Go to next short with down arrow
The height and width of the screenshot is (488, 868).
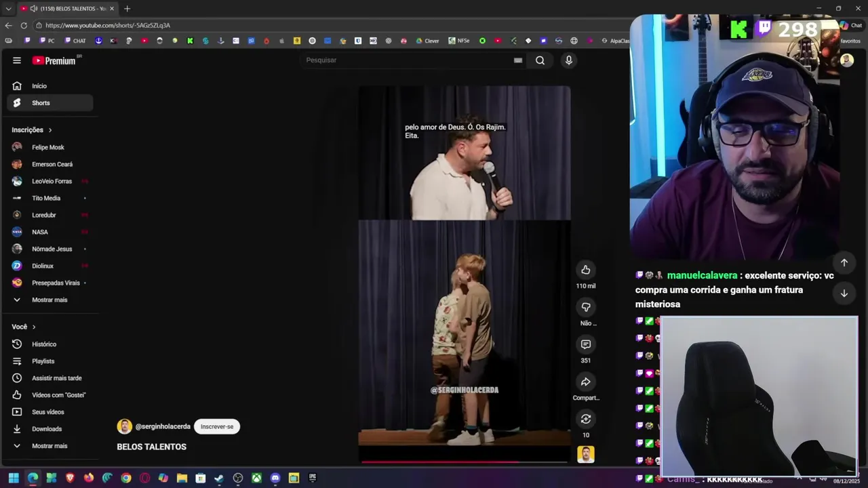844,293
